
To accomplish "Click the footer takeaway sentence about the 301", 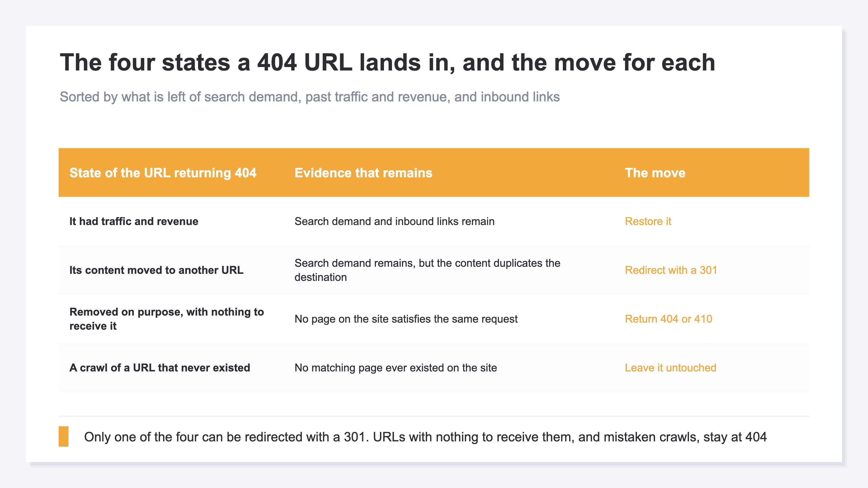I will coord(425,437).
